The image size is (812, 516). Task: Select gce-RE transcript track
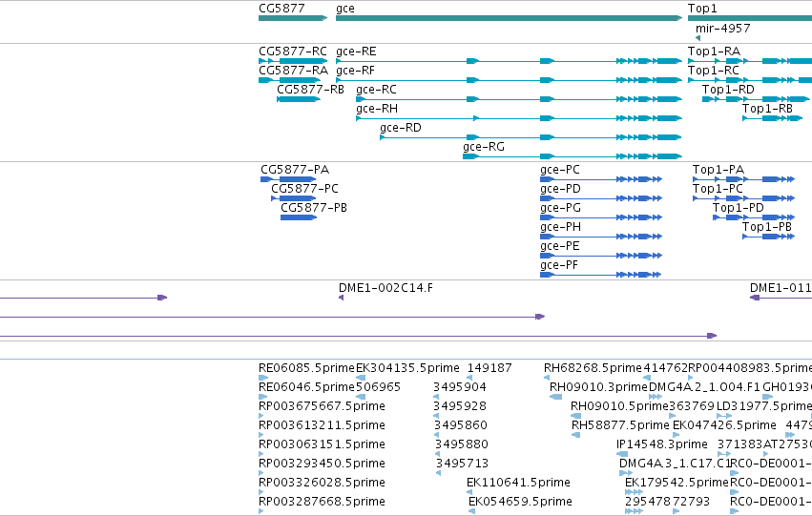510,61
